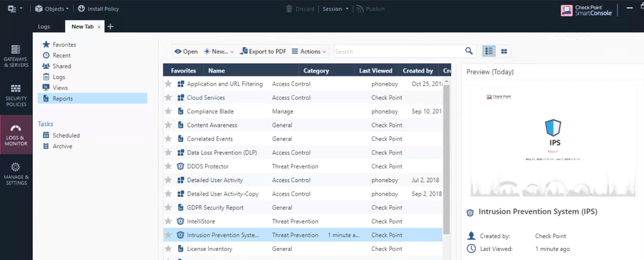
Task: Sort by the Last Viewed column header
Action: click(376, 71)
